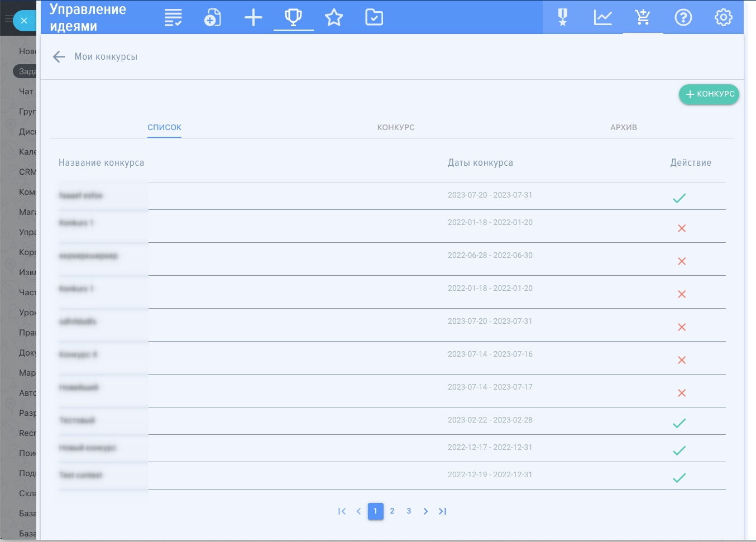
Task: Toggle red cross for 2022-06-28 contest
Action: [682, 261]
